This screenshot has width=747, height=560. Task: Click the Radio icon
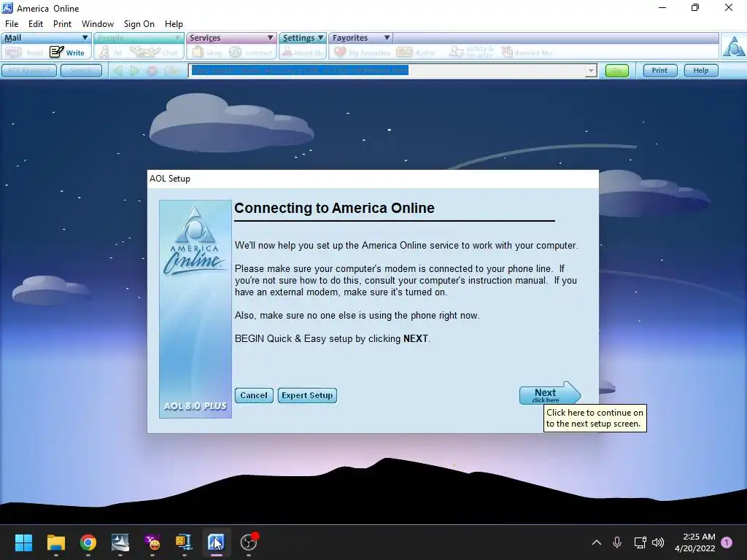pyautogui.click(x=404, y=52)
